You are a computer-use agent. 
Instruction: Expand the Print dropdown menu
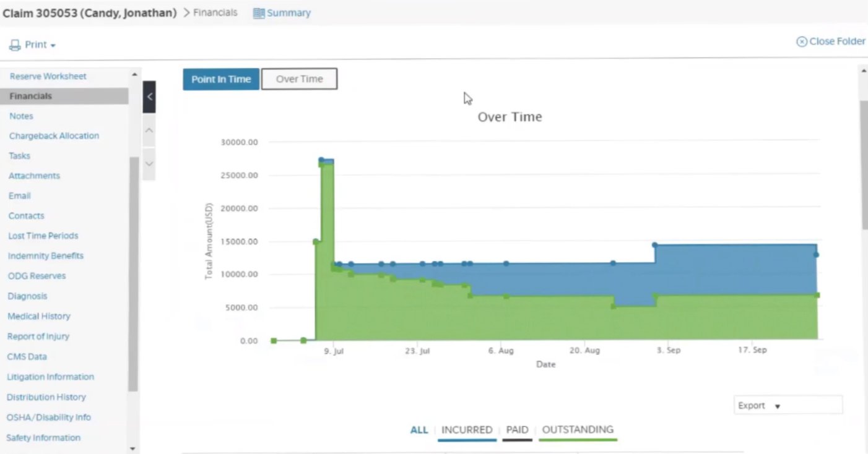(x=53, y=46)
